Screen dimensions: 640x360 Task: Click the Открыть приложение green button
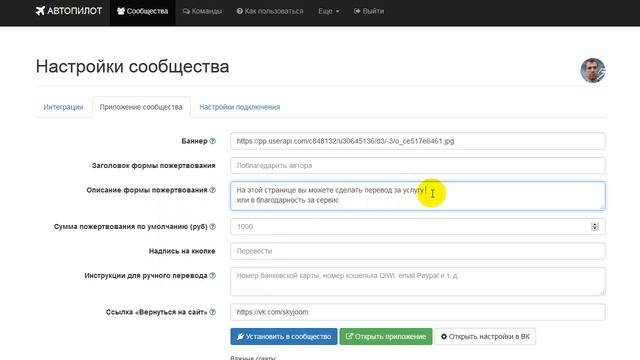point(386,336)
